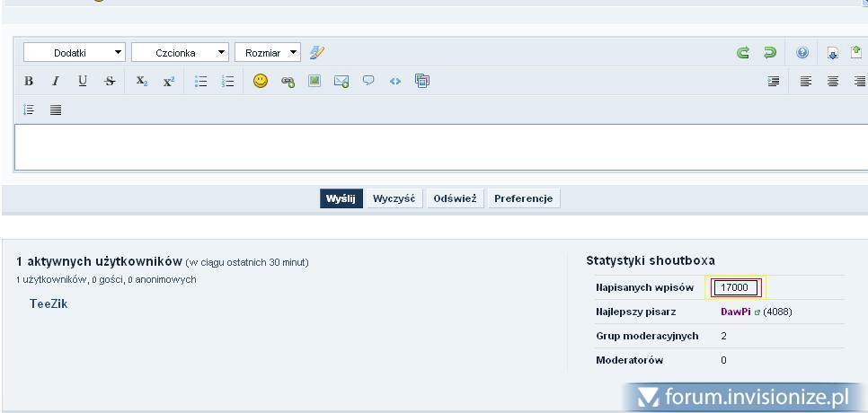Expand the Rozmiar size dropdown
Viewport: 868px width, 413px height.
(x=267, y=53)
